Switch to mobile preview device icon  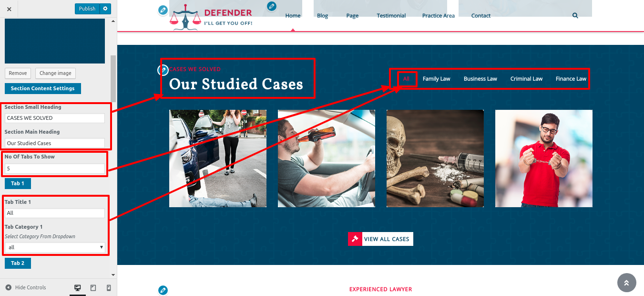pyautogui.click(x=109, y=287)
